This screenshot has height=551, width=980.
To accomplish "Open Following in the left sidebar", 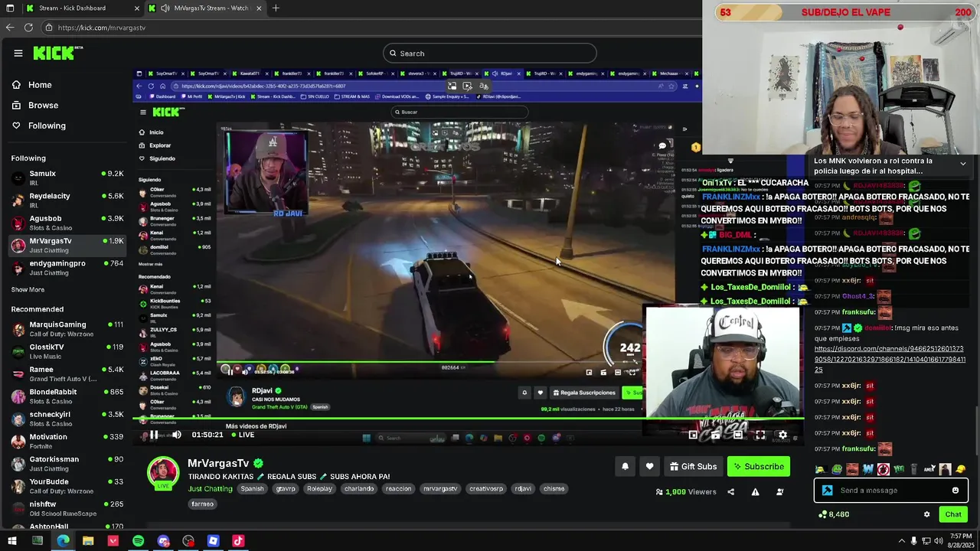I will coord(39,126).
